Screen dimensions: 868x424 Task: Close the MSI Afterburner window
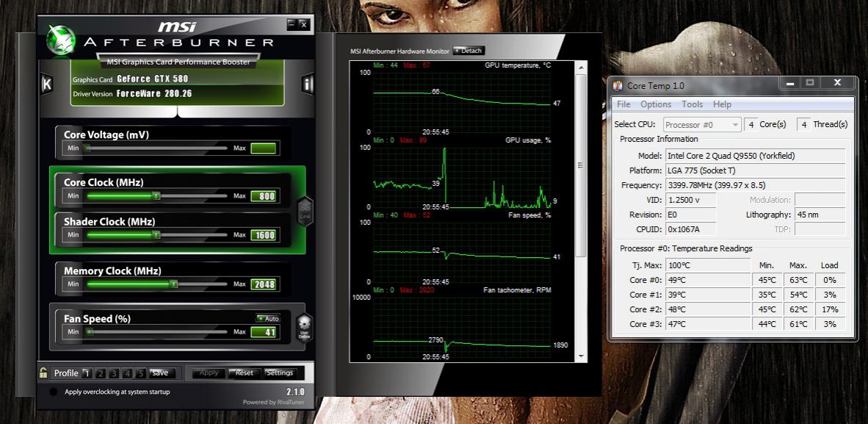pyautogui.click(x=303, y=24)
